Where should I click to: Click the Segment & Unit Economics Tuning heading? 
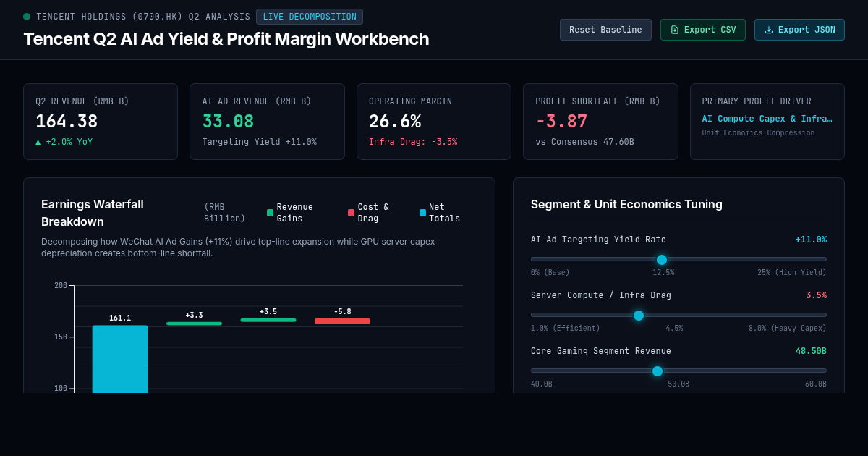tap(626, 205)
